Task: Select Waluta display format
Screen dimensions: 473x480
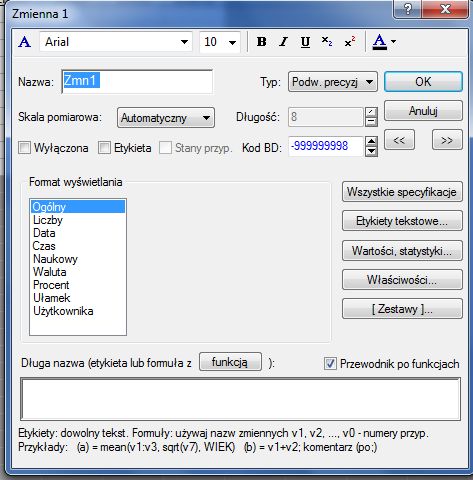Action: (x=78, y=272)
